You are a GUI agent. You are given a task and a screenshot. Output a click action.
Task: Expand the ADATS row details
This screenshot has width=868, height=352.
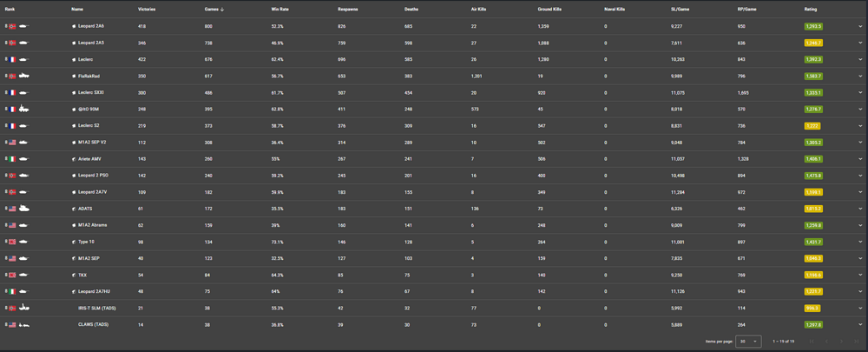pyautogui.click(x=860, y=209)
